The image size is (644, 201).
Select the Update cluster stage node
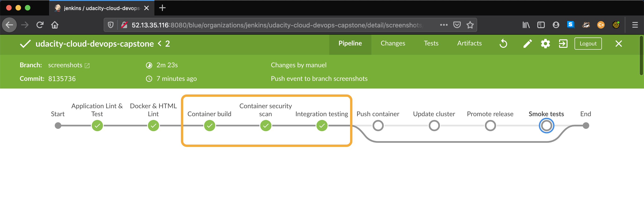click(x=434, y=126)
